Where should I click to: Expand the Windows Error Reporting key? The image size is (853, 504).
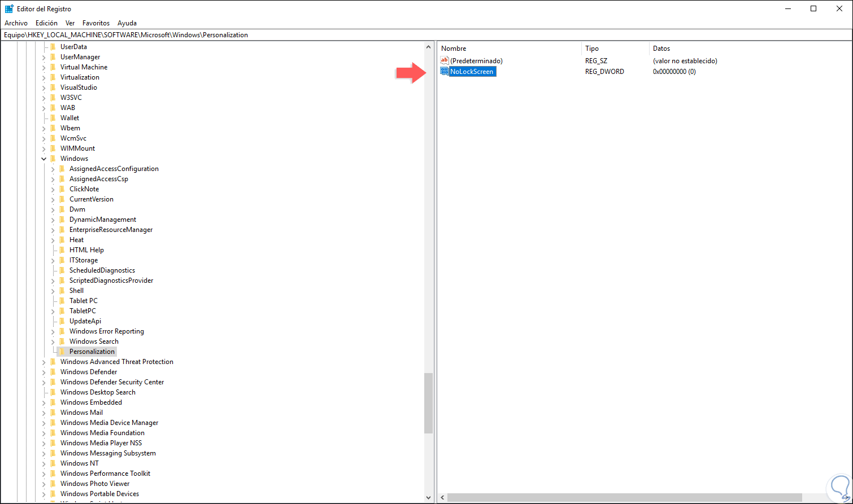pos(53,331)
